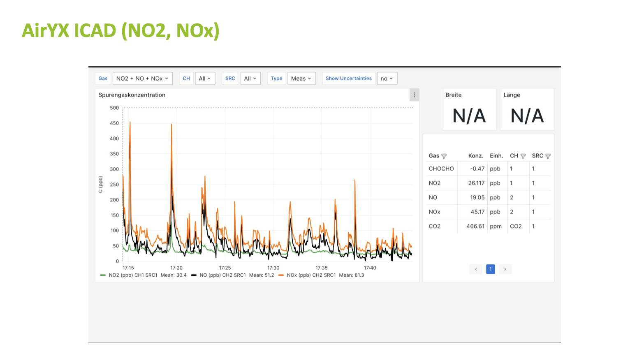Click the SRC column filter icon

548,156
